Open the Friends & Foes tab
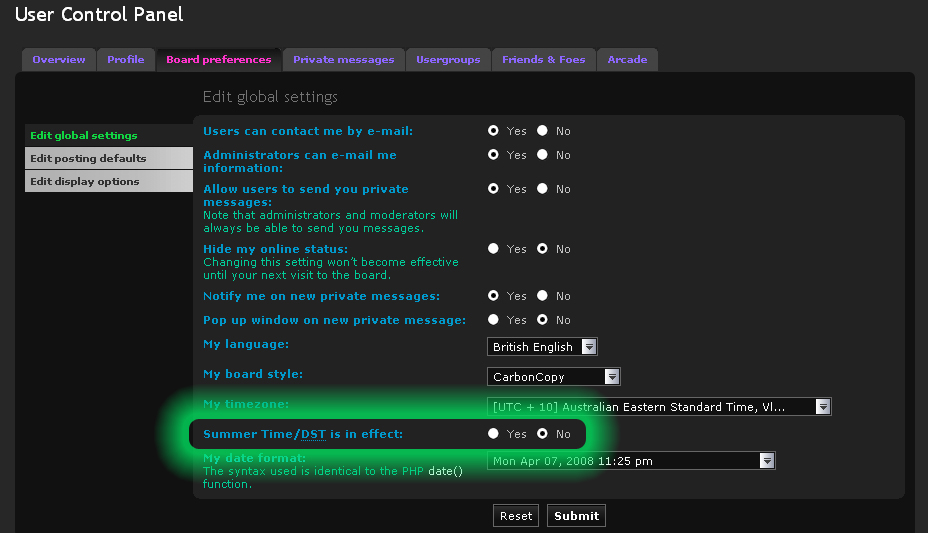 point(543,60)
